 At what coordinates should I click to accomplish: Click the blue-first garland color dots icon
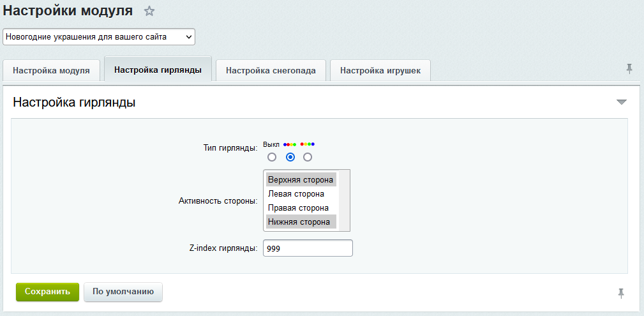[x=290, y=144]
